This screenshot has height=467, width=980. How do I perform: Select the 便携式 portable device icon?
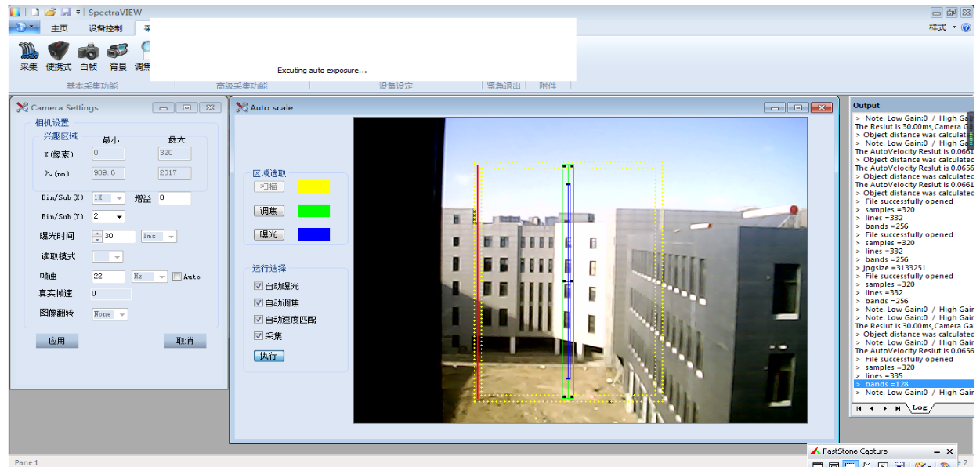(x=59, y=53)
